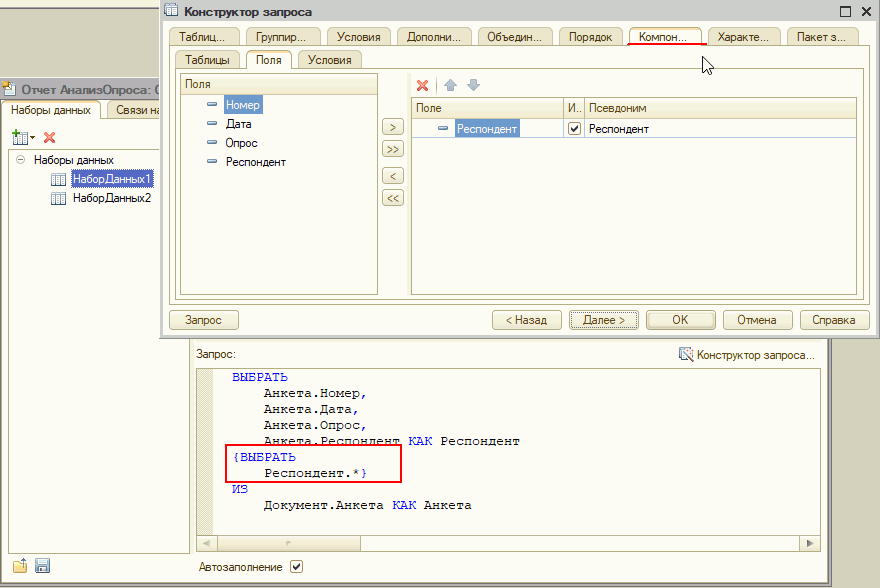Click the Далее > button

(603, 320)
